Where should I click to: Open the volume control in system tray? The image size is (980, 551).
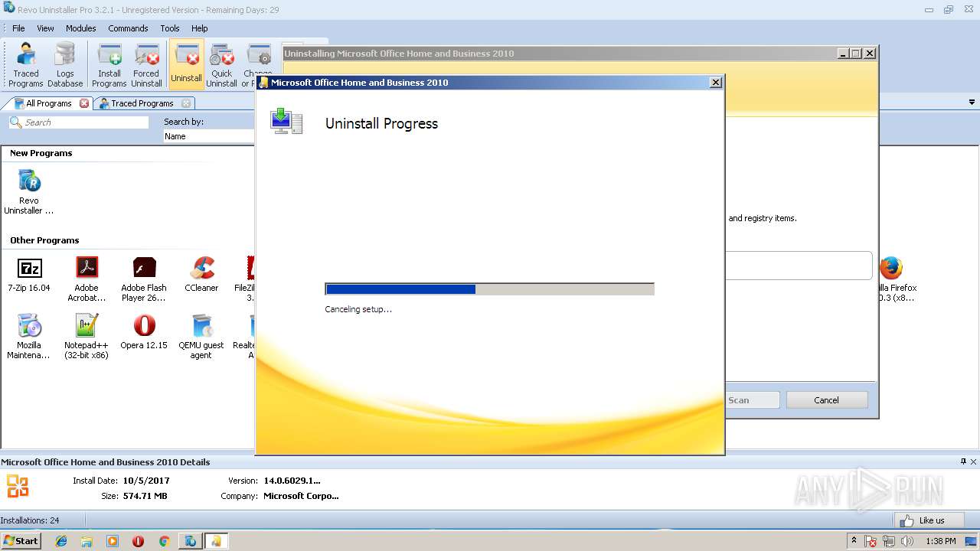(x=907, y=541)
